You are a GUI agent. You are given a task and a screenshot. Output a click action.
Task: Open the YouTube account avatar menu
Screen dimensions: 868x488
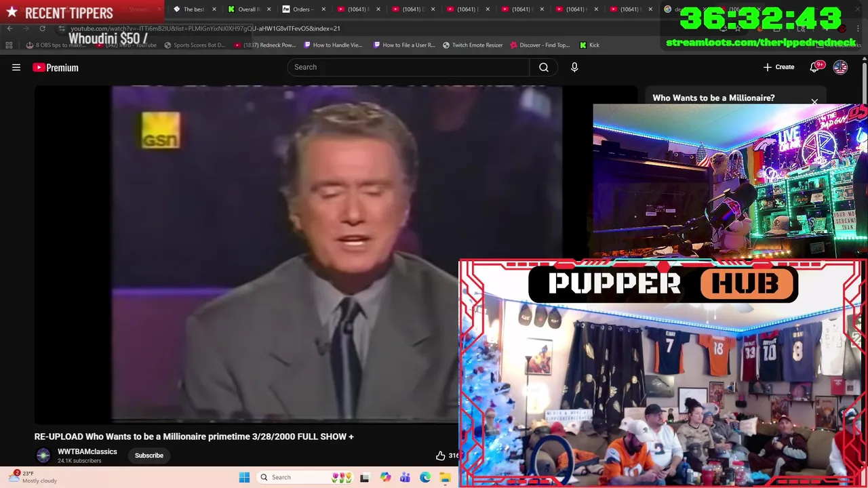coord(840,67)
